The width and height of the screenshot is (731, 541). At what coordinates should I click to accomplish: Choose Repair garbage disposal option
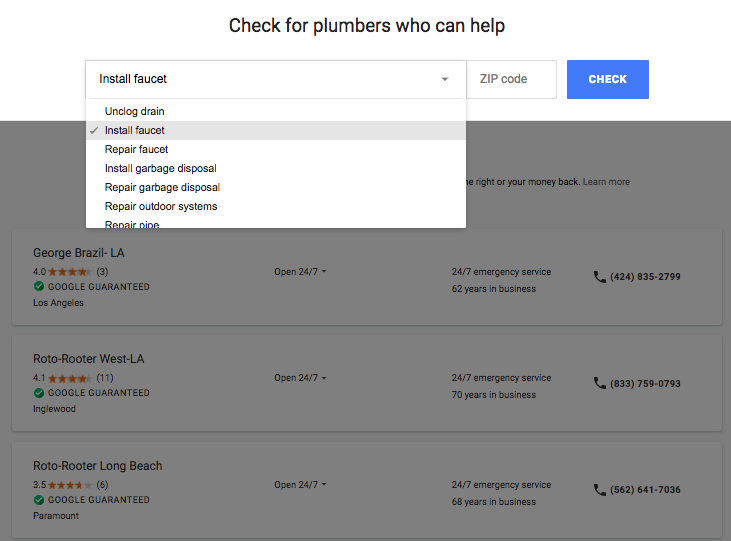pyautogui.click(x=276, y=187)
